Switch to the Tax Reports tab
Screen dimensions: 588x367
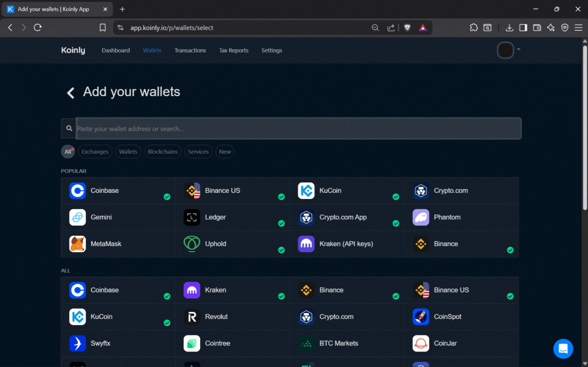click(x=234, y=50)
